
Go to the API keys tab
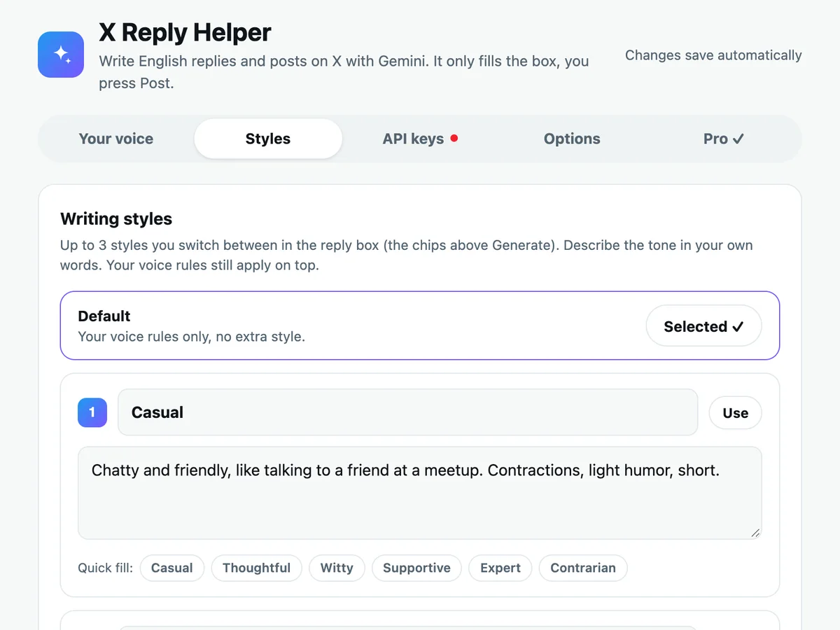tap(420, 139)
